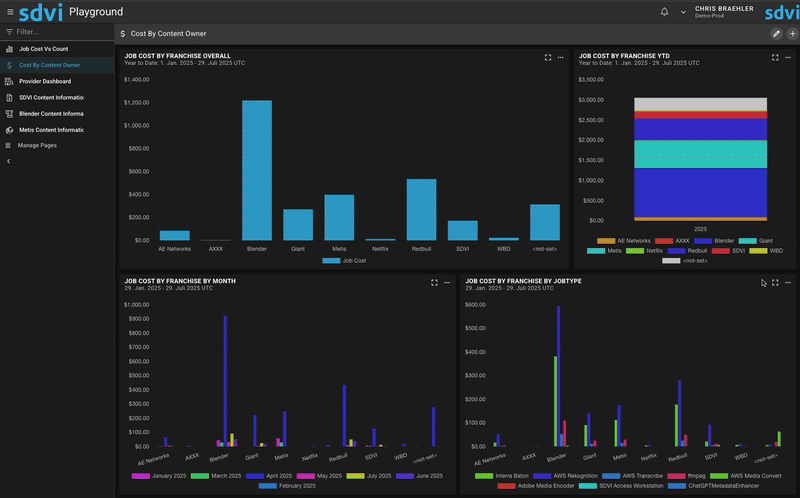Collapse the sidebar with left chevron
800x498 pixels.
(8, 161)
